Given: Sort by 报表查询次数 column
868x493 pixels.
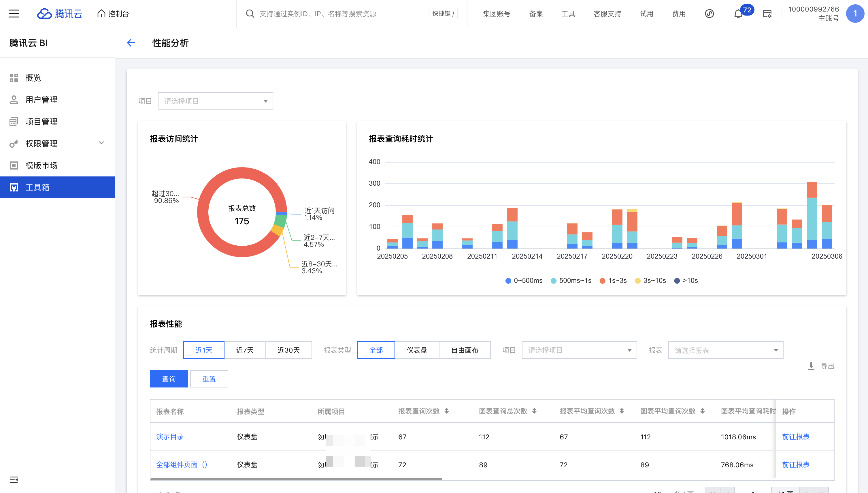Looking at the screenshot, I should pyautogui.click(x=447, y=411).
